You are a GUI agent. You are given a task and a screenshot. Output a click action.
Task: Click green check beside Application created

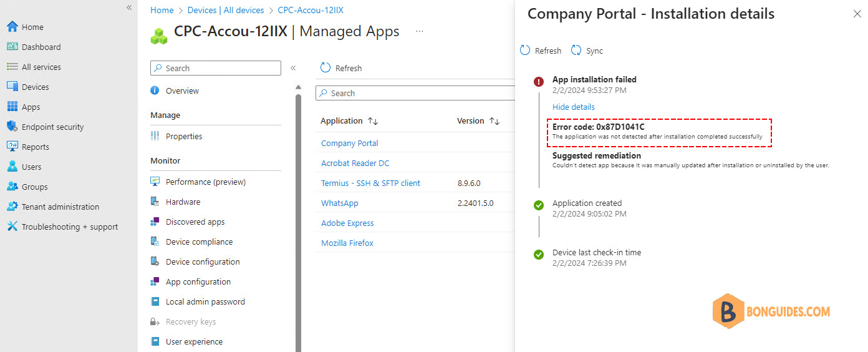[539, 205]
